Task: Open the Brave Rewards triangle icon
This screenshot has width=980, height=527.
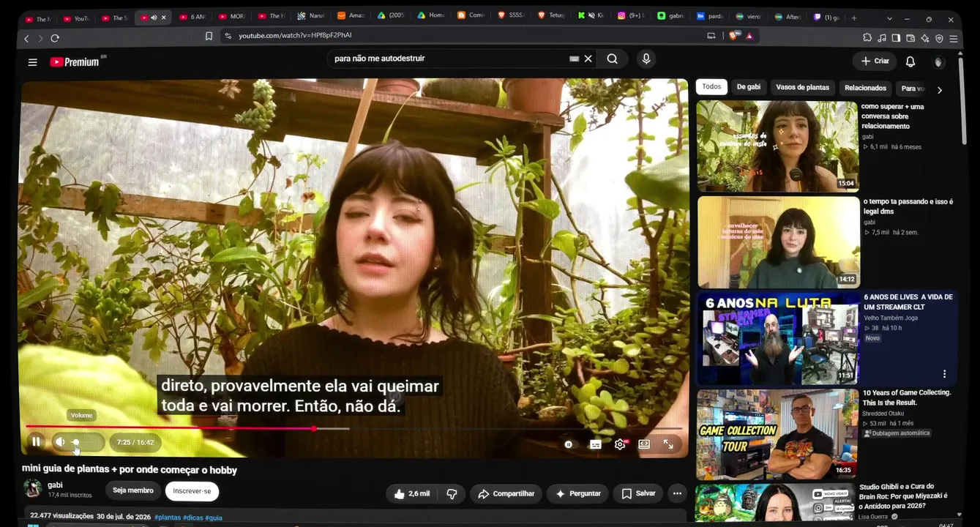Action: pyautogui.click(x=749, y=36)
